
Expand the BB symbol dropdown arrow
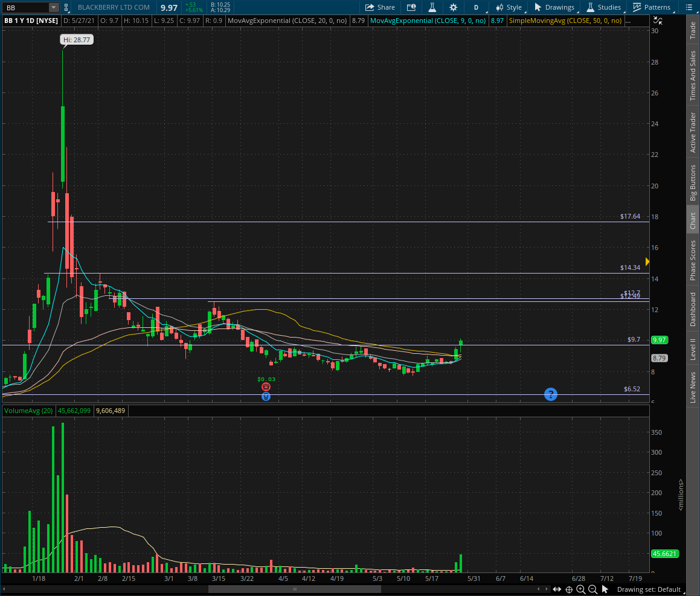(x=53, y=7)
